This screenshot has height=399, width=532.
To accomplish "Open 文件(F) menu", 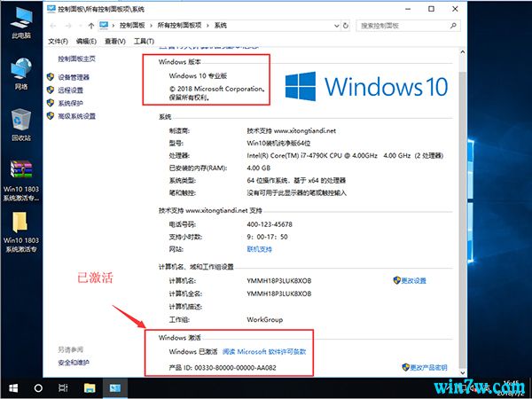I will pos(58,41).
